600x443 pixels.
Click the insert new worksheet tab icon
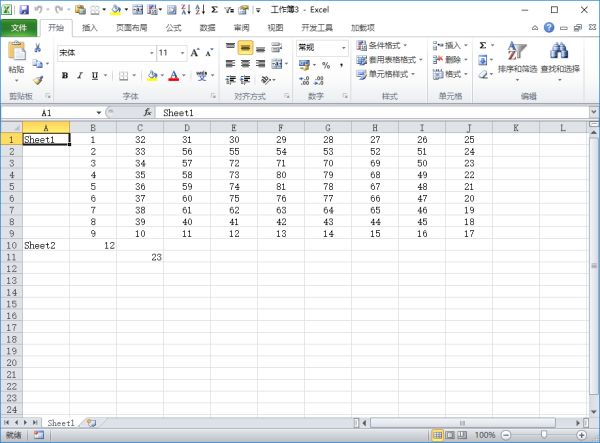tap(90, 423)
